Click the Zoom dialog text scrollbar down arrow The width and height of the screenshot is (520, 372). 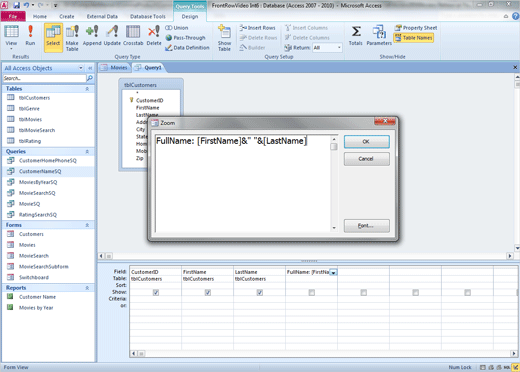pyautogui.click(x=334, y=228)
